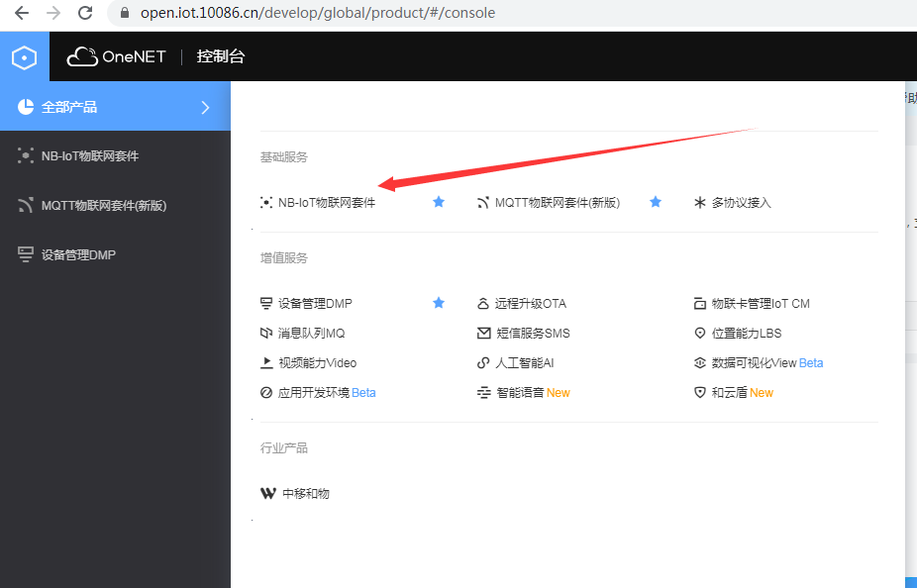Viewport: 917px width, 588px height.
Task: Click the 物联卡管理IoT CM card icon
Action: (x=699, y=303)
